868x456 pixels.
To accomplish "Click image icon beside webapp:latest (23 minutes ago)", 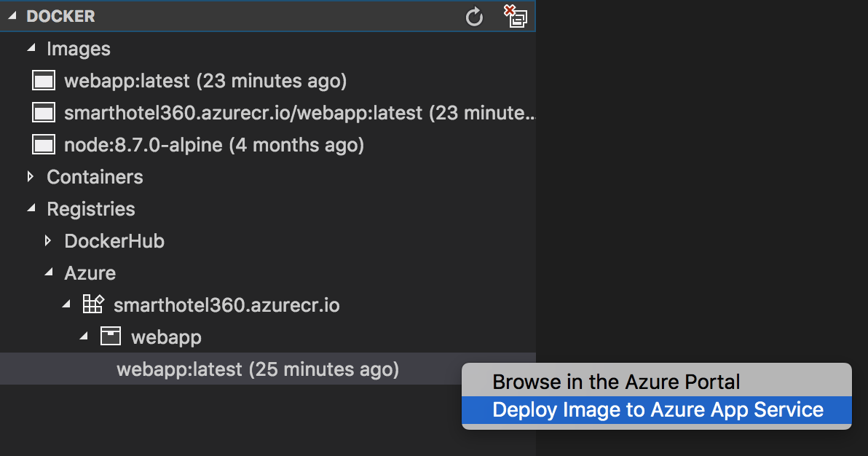I will [x=44, y=81].
